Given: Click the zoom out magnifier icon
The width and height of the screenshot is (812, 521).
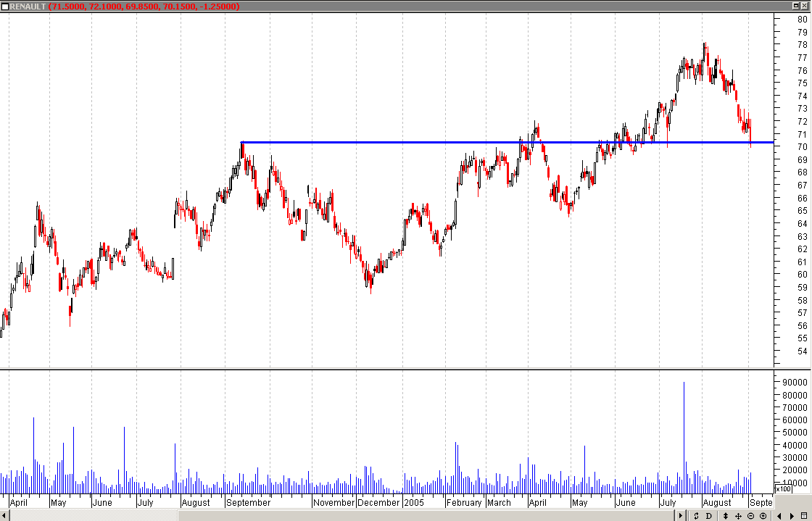Looking at the screenshot, I should click(750, 516).
